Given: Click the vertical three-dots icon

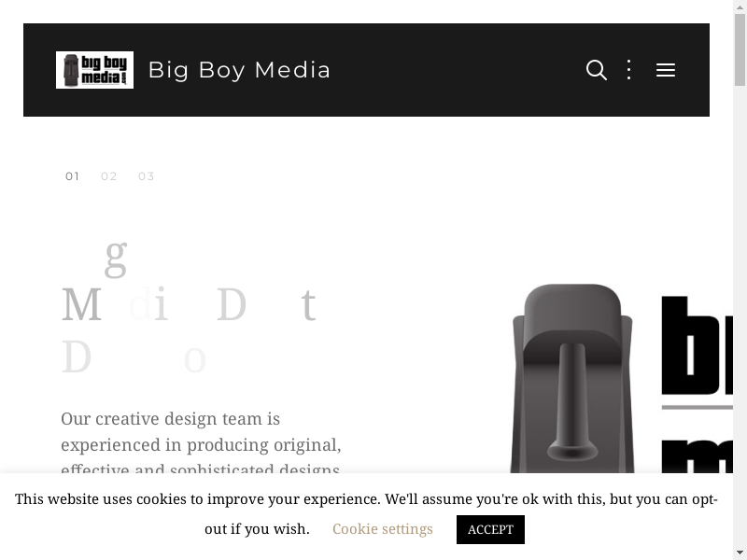Looking at the screenshot, I should [x=629, y=70].
